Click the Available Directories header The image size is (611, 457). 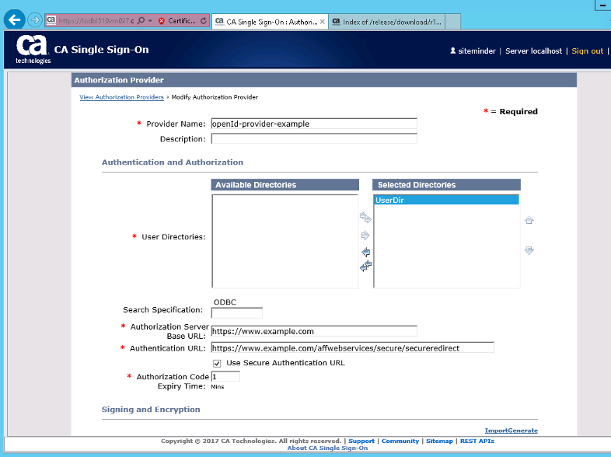(x=285, y=185)
